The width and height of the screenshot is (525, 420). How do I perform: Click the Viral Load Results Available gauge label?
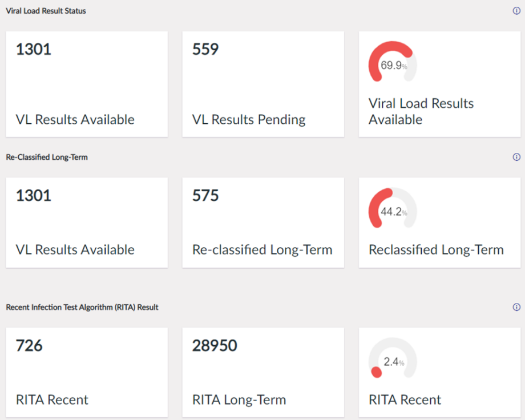pyautogui.click(x=421, y=111)
